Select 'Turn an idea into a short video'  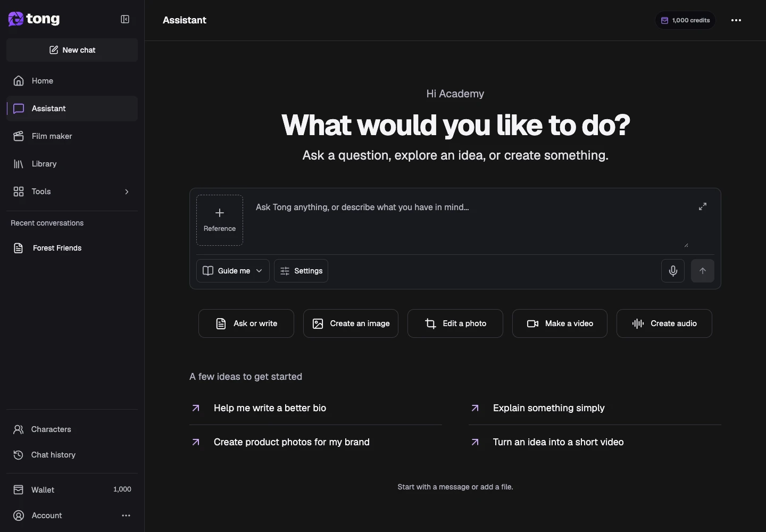coord(595,442)
